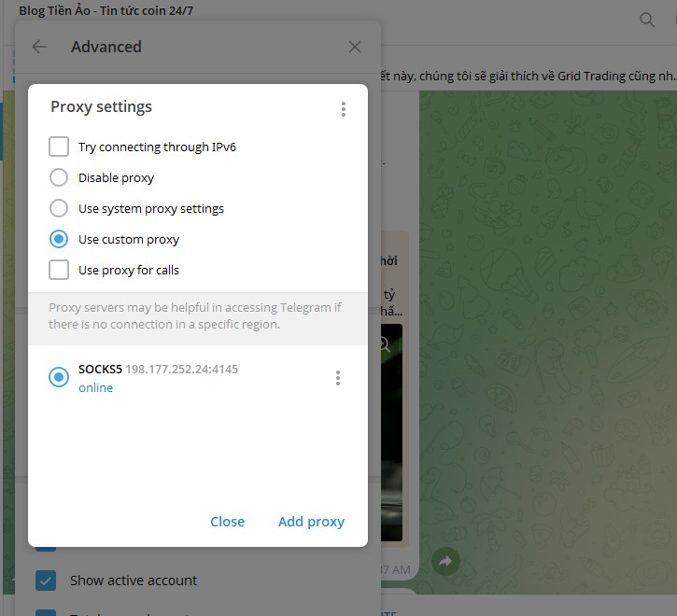
Task: Click the Advanced panel title
Action: [x=106, y=47]
